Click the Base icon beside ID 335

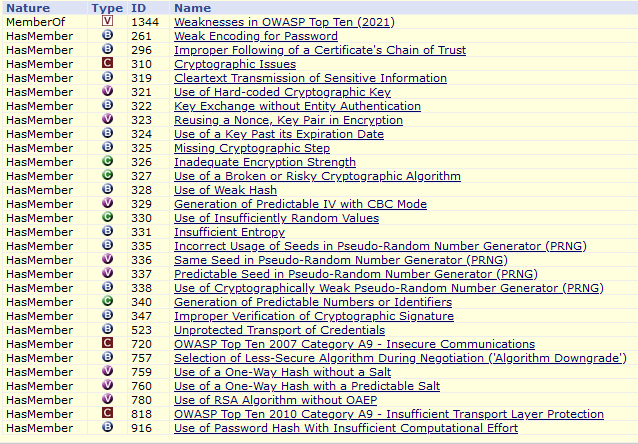pos(107,245)
